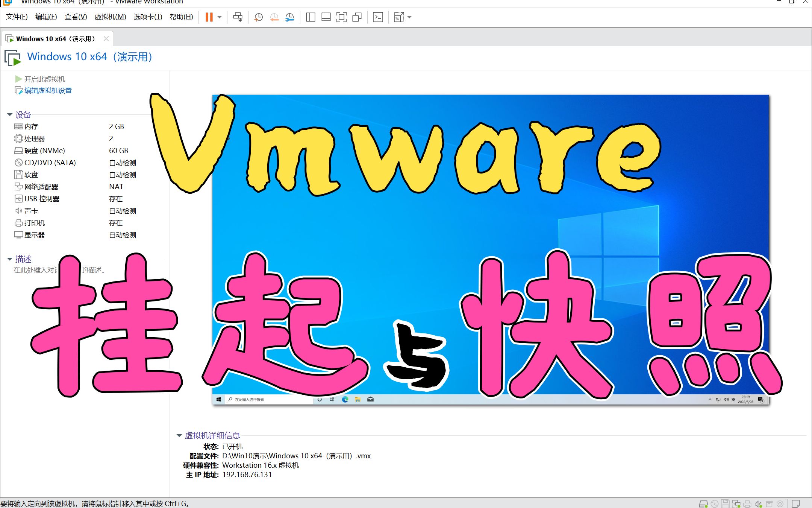Screen dimensions: 812x508
Task: Click the guest Windows Start button
Action: coord(218,399)
